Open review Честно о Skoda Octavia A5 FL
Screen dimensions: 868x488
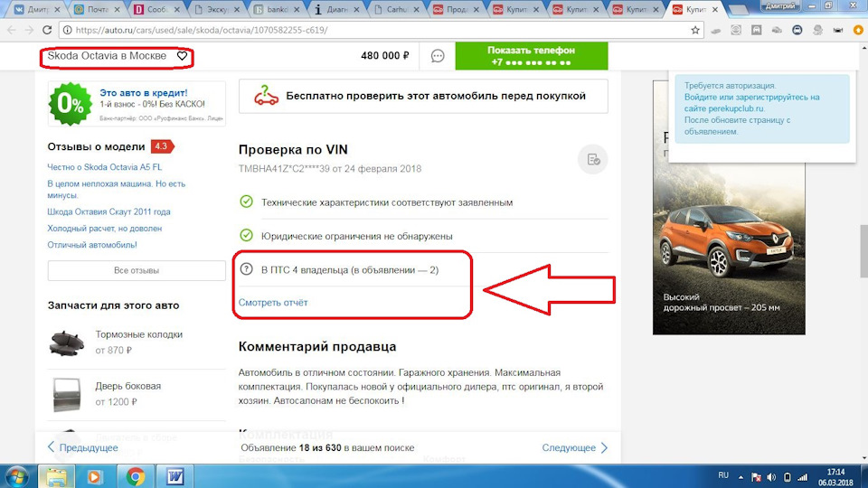(x=105, y=167)
